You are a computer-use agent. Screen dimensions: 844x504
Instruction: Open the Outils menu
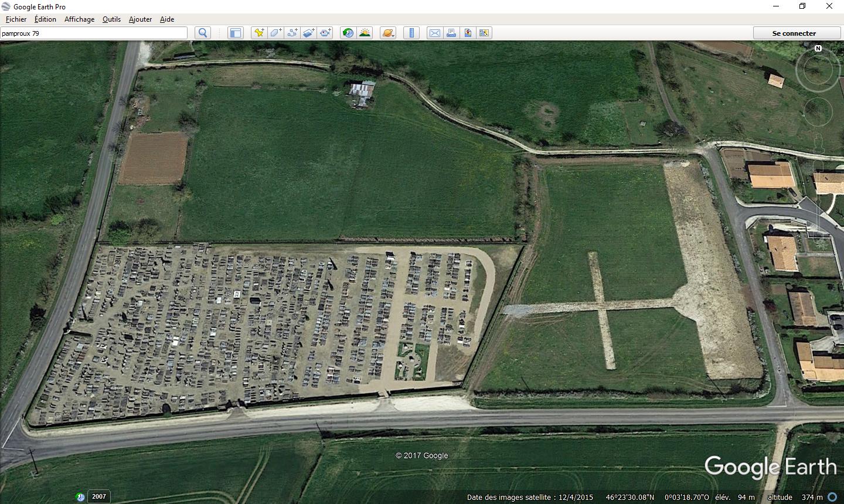point(111,19)
